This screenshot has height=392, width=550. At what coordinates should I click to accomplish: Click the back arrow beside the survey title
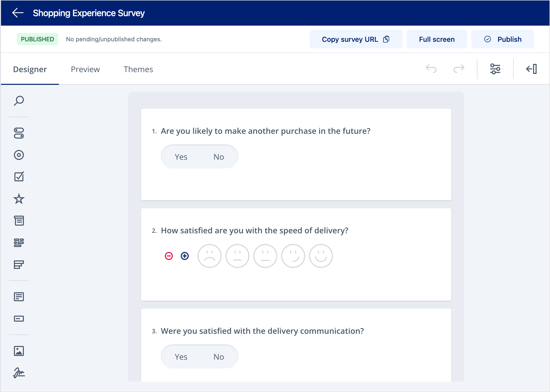pyautogui.click(x=18, y=13)
